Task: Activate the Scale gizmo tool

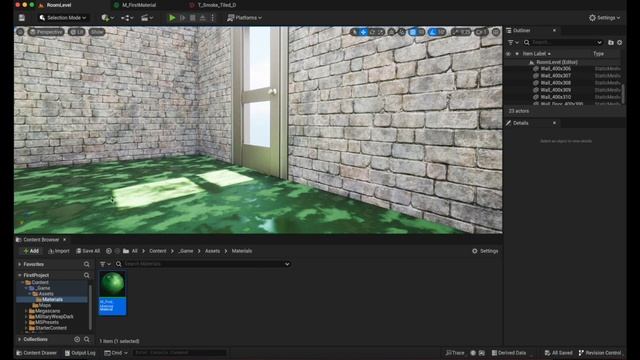Action: point(380,32)
